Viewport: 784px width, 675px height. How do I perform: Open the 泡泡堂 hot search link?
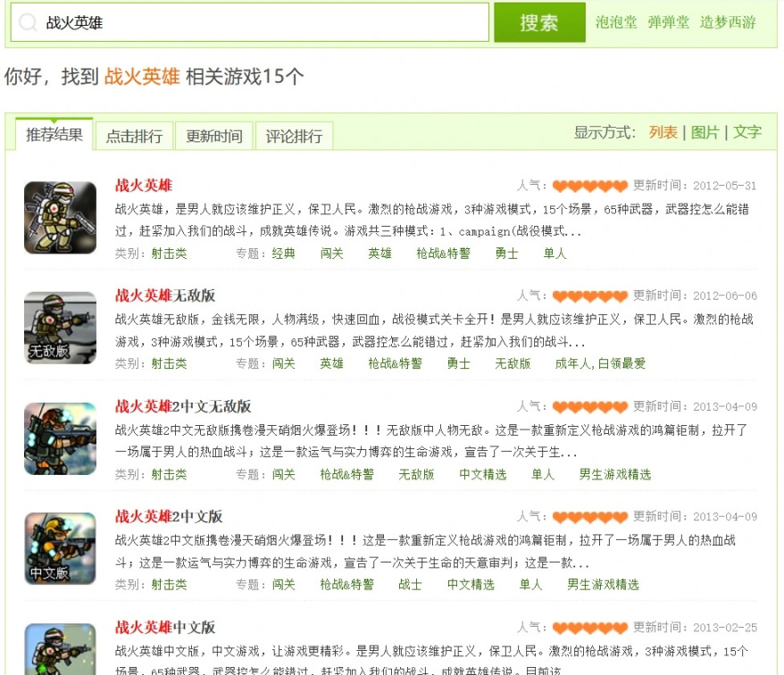tap(616, 22)
